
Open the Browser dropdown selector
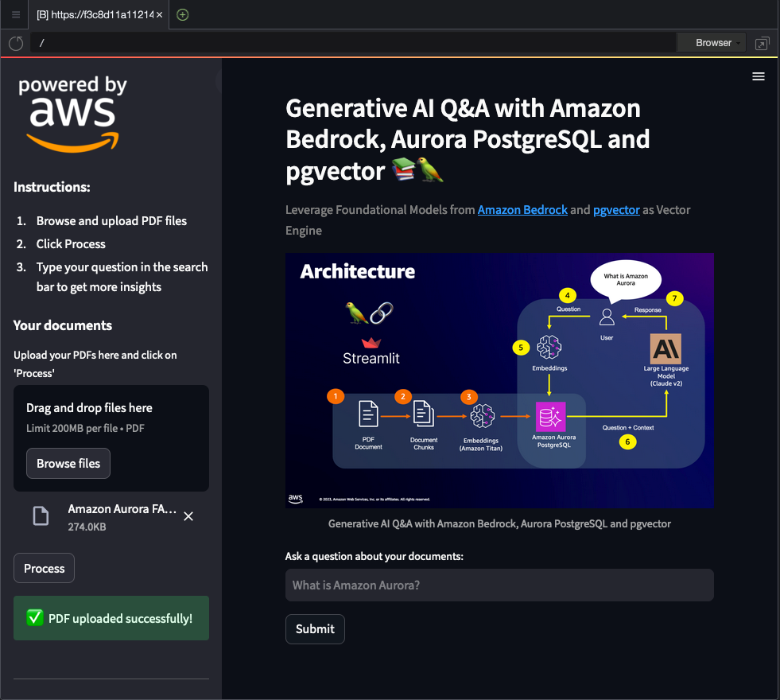712,43
